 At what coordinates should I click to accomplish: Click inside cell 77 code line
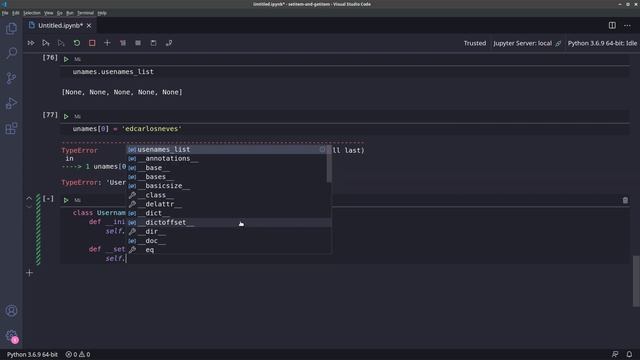click(x=127, y=129)
